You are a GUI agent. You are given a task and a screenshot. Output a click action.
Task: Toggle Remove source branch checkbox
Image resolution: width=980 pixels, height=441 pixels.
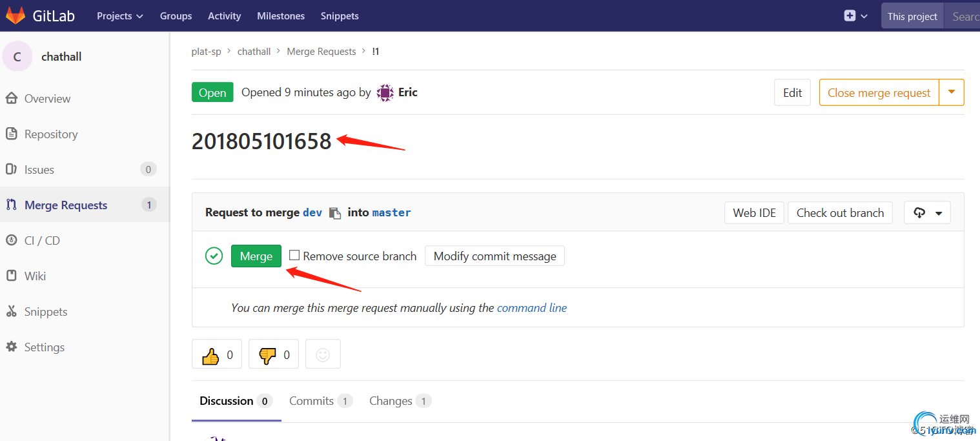coord(294,255)
